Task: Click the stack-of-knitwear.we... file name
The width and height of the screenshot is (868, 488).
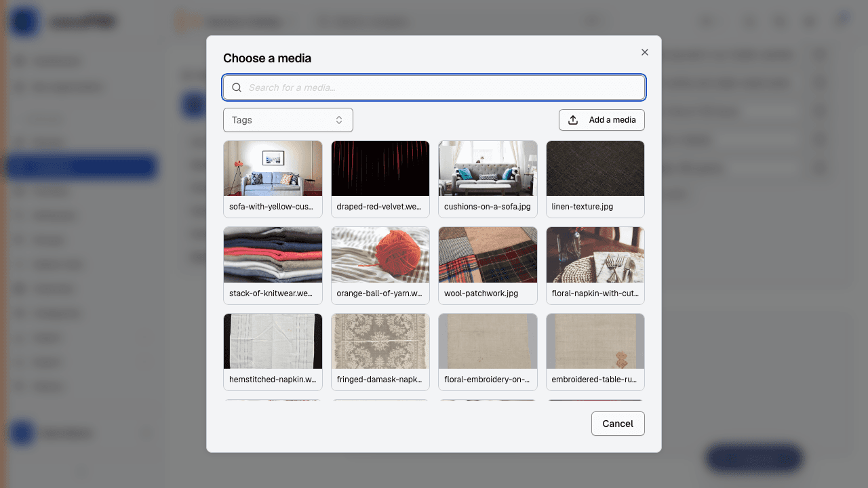Action: coord(273,293)
